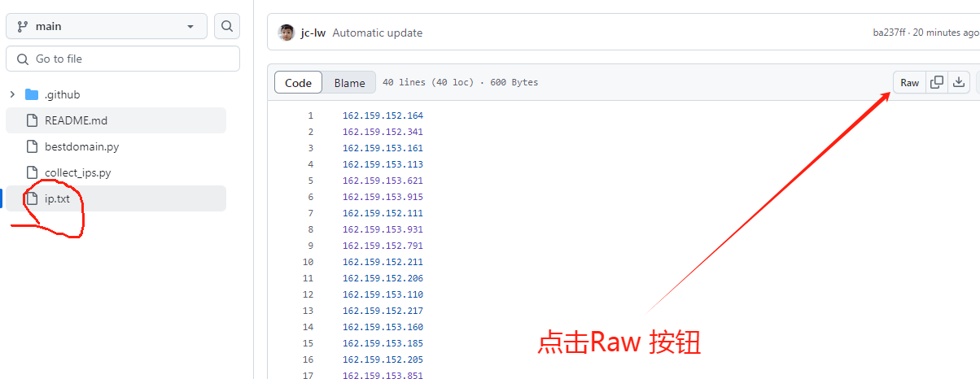This screenshot has height=379, width=980.
Task: Switch to the Blame view tab
Action: (x=349, y=83)
